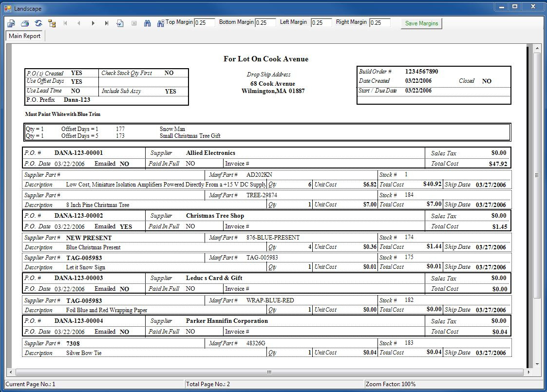Image resolution: width=547 pixels, height=392 pixels.
Task: Click the vertical scrollbar thumb grip
Action: click(537, 175)
